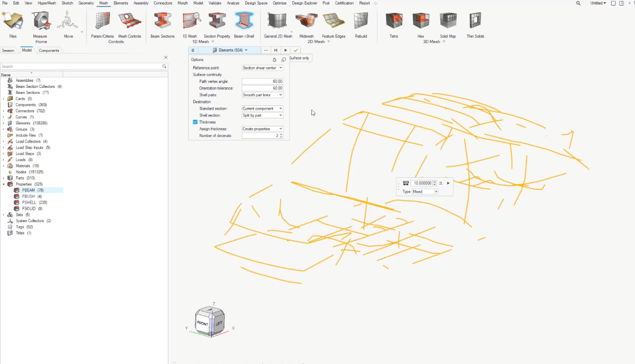Collapse the Properties tree node

[3, 184]
